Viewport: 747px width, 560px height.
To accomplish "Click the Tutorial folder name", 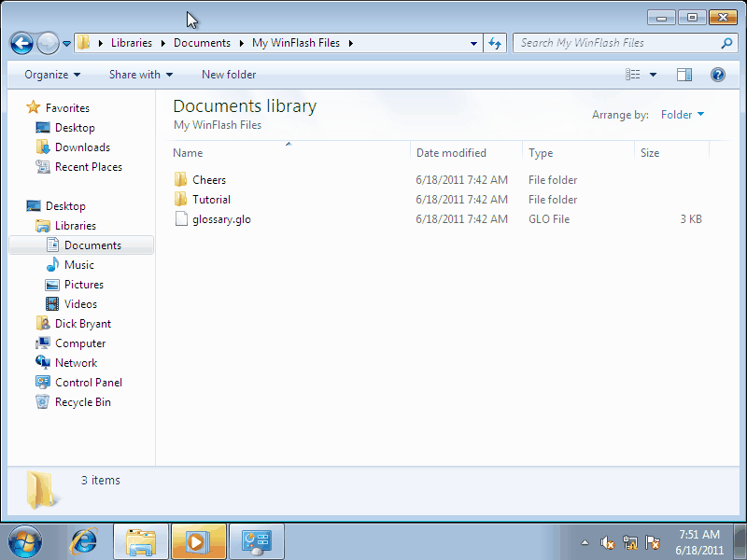I will 212,200.
